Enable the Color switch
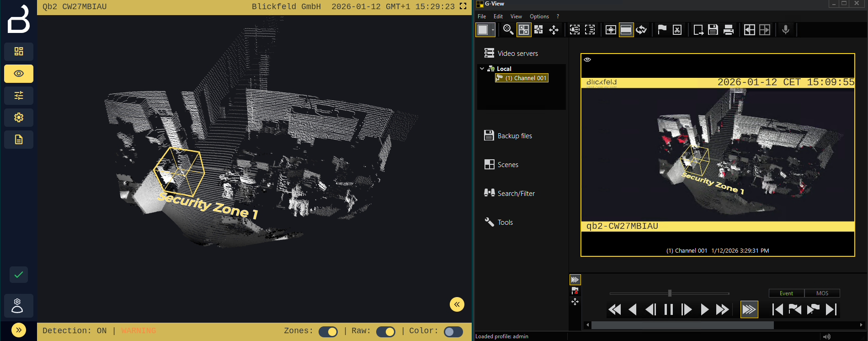Screen dimensions: 868x341 [453, 331]
